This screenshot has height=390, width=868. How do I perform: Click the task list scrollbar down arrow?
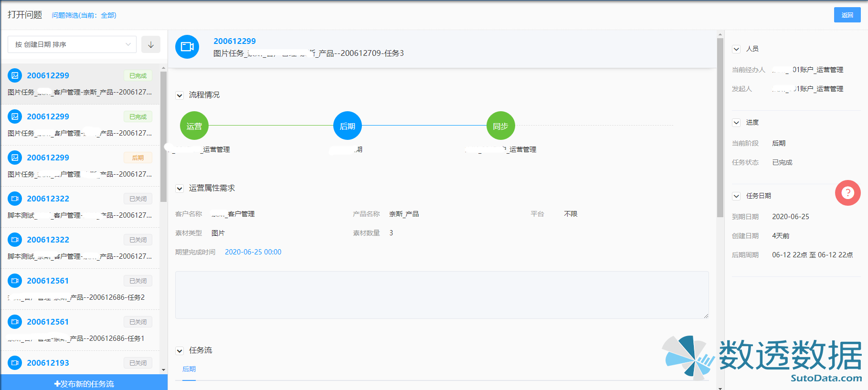(x=163, y=369)
